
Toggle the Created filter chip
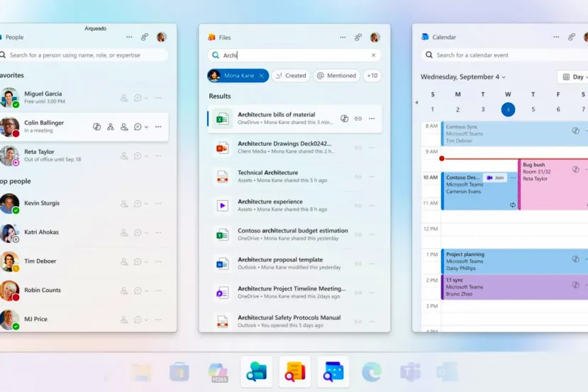pos(291,76)
